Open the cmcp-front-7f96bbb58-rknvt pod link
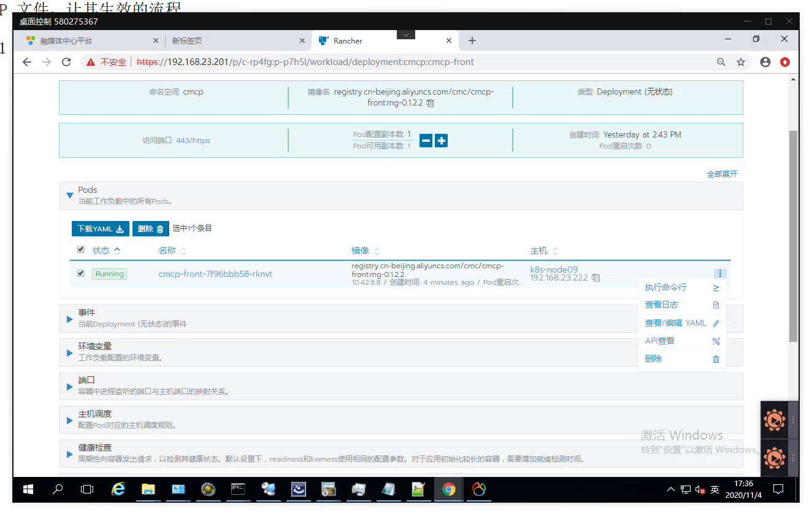The image size is (812, 515). point(215,274)
